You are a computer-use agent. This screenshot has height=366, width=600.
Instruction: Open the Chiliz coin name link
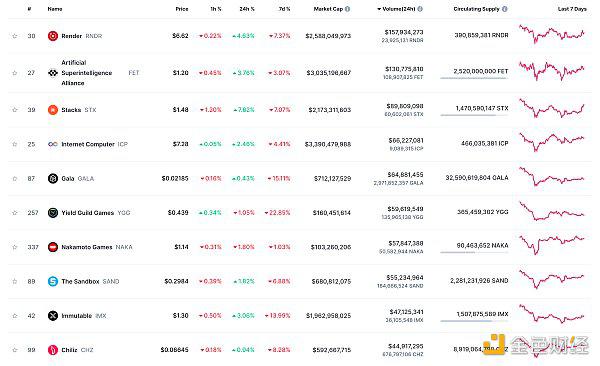pyautogui.click(x=69, y=350)
